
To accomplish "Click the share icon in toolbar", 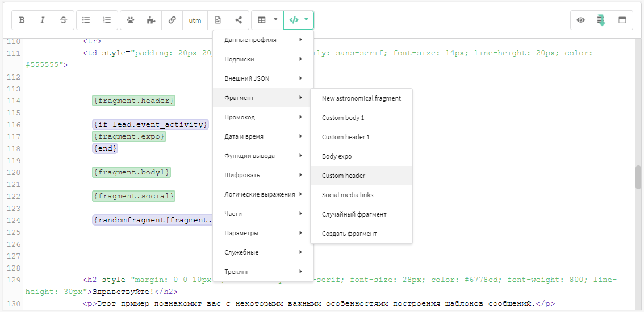I will click(238, 20).
